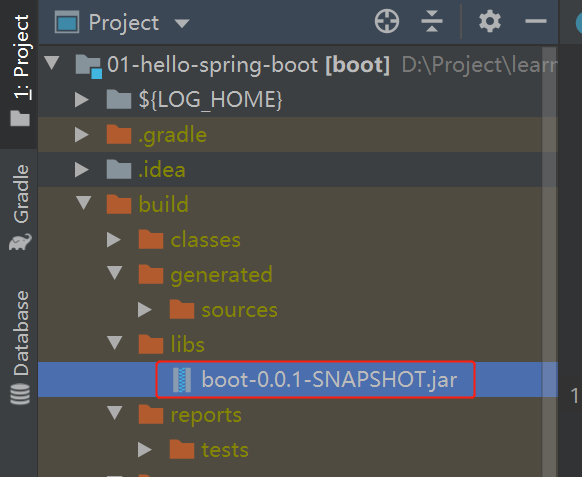Expand the tests folder arrow
Image resolution: width=582 pixels, height=477 pixels.
pos(145,450)
